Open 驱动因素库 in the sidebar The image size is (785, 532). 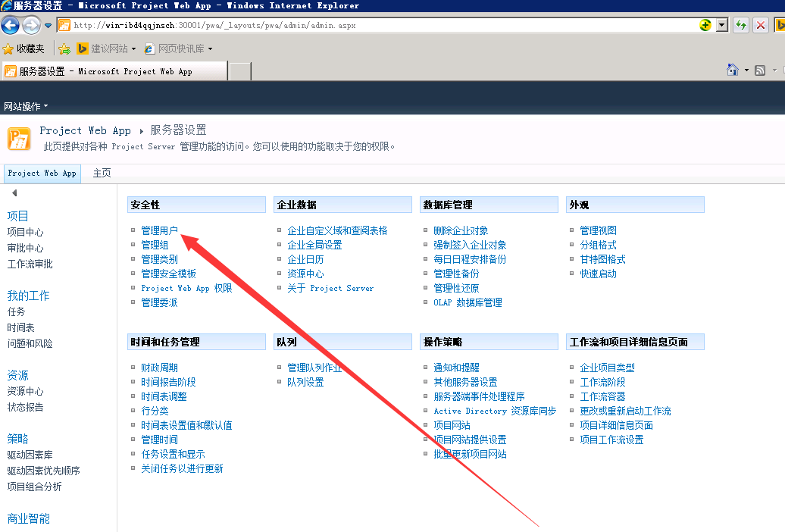click(30, 455)
